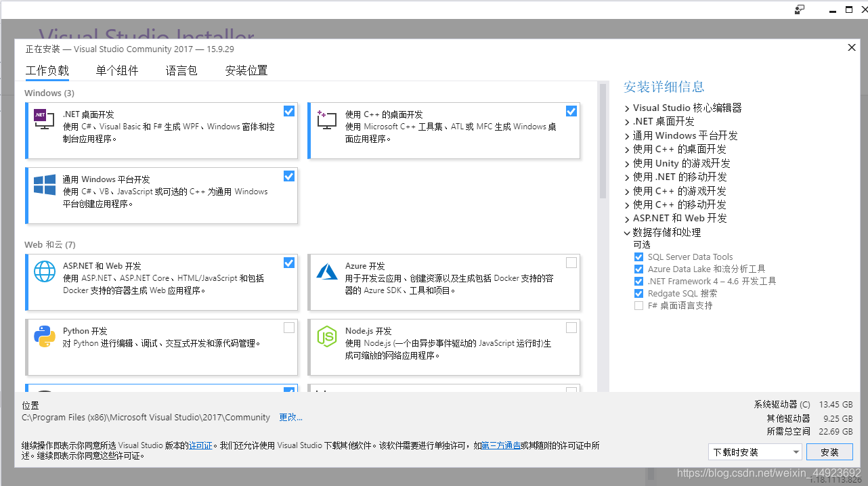Uncheck 使用 C++ 的桌面开发 workload
Screen dimensions: 868x486
571,111
